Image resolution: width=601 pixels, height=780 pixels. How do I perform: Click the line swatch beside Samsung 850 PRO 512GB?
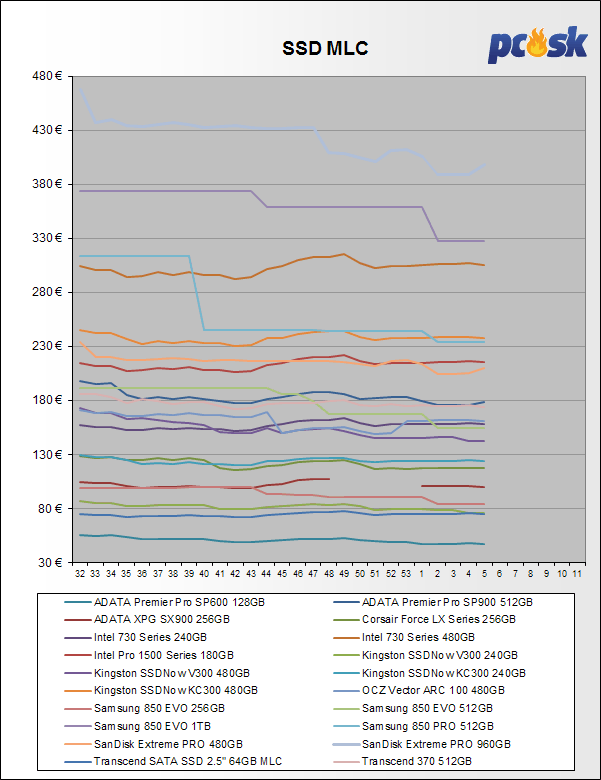pos(346,726)
